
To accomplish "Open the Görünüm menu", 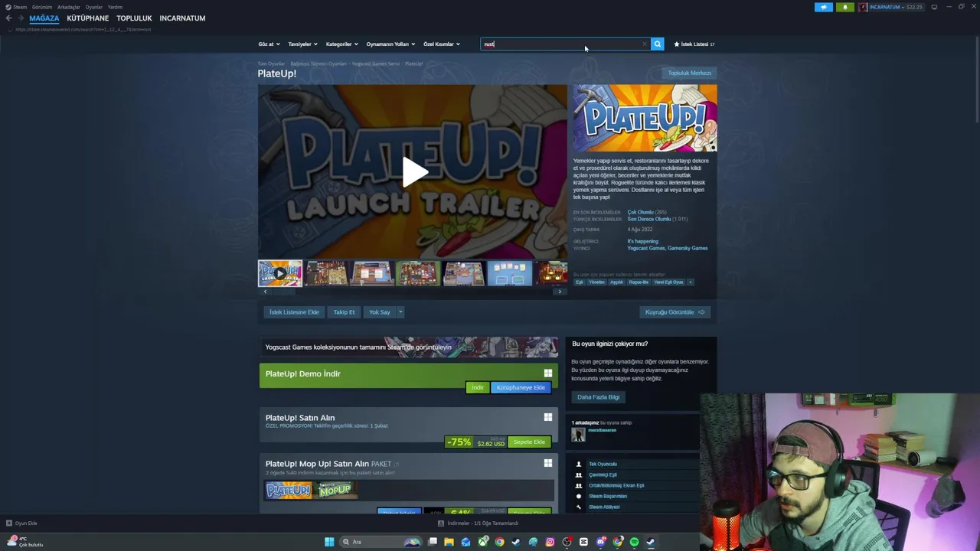I will (x=42, y=7).
